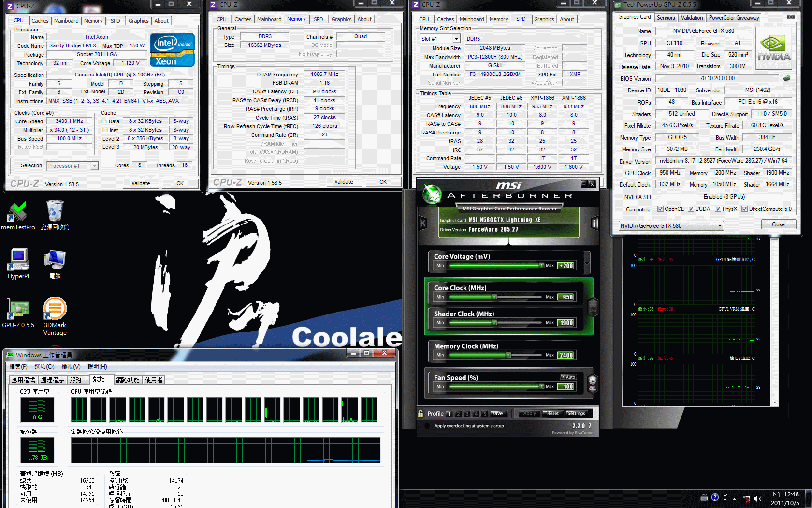Image resolution: width=812 pixels, height=508 pixels.
Task: Click the Afterburner jet logo icon
Action: pyautogui.click(x=432, y=194)
